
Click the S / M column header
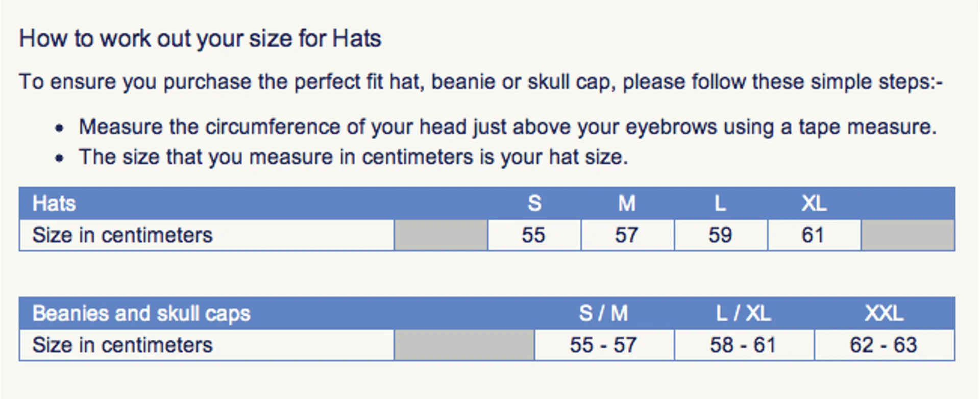[603, 313]
